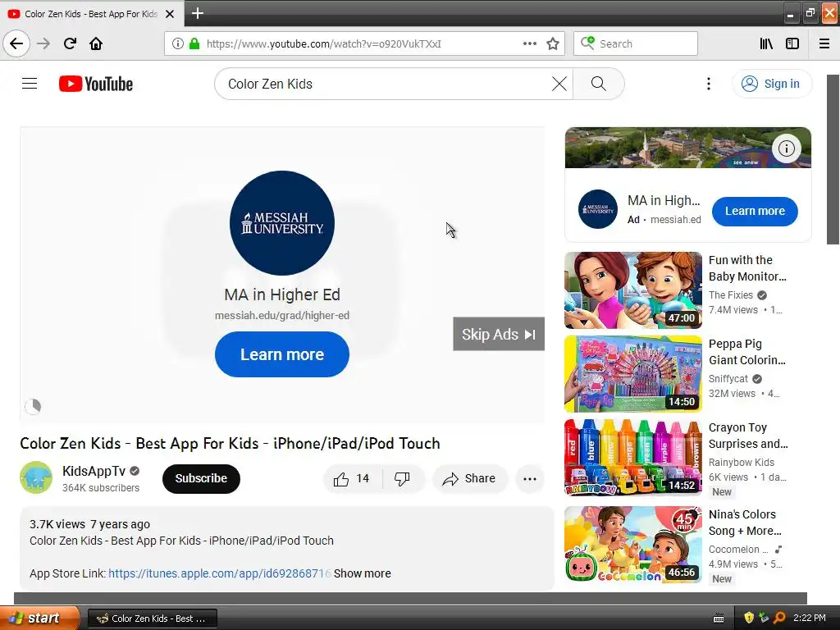
Task: Dislike the video with thumbs down
Action: tap(402, 479)
